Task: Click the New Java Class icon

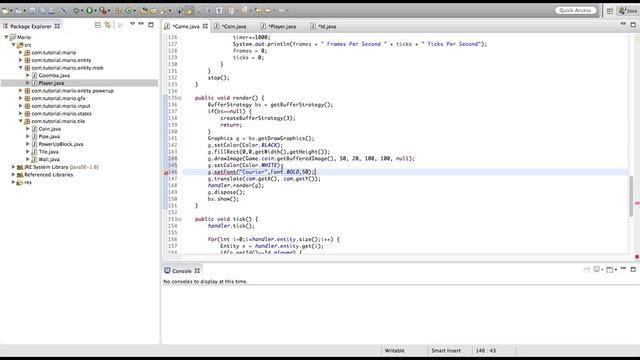Action: click(129, 11)
